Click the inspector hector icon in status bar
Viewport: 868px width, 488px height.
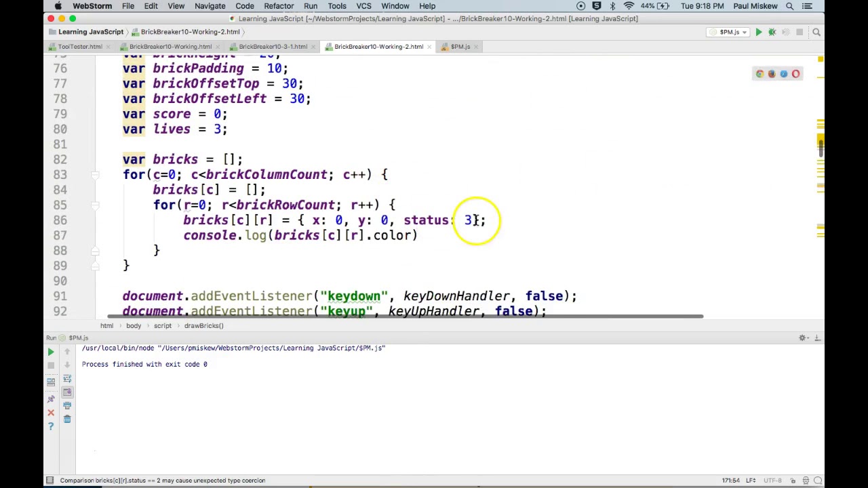tap(806, 481)
